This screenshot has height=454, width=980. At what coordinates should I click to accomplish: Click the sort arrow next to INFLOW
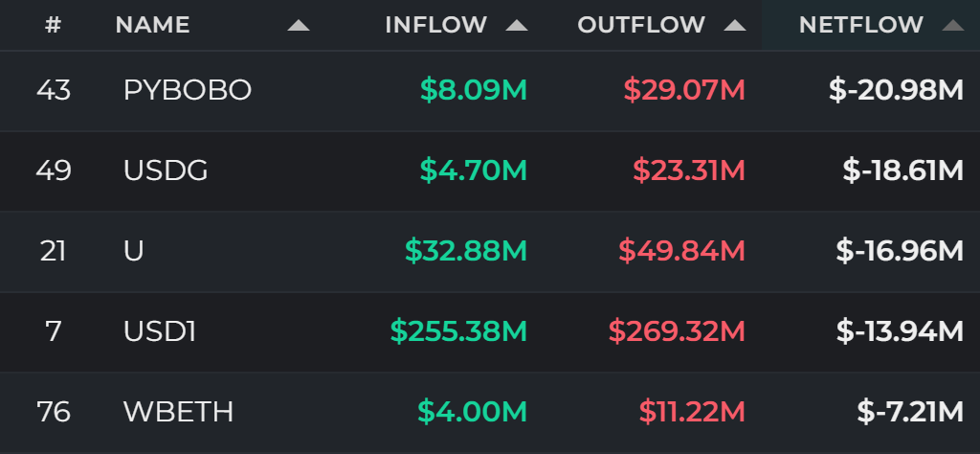click(517, 26)
